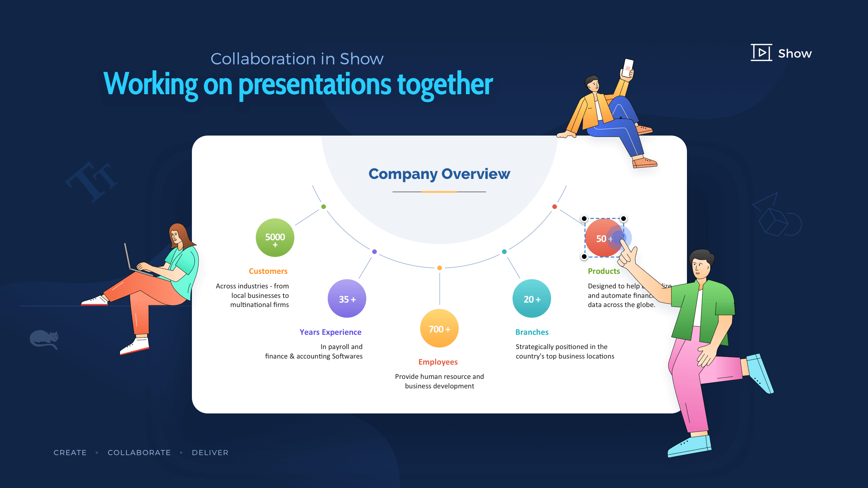Click the '35+' Years Experience purple bubble
Viewport: 868px width, 488px height.
pos(347,299)
